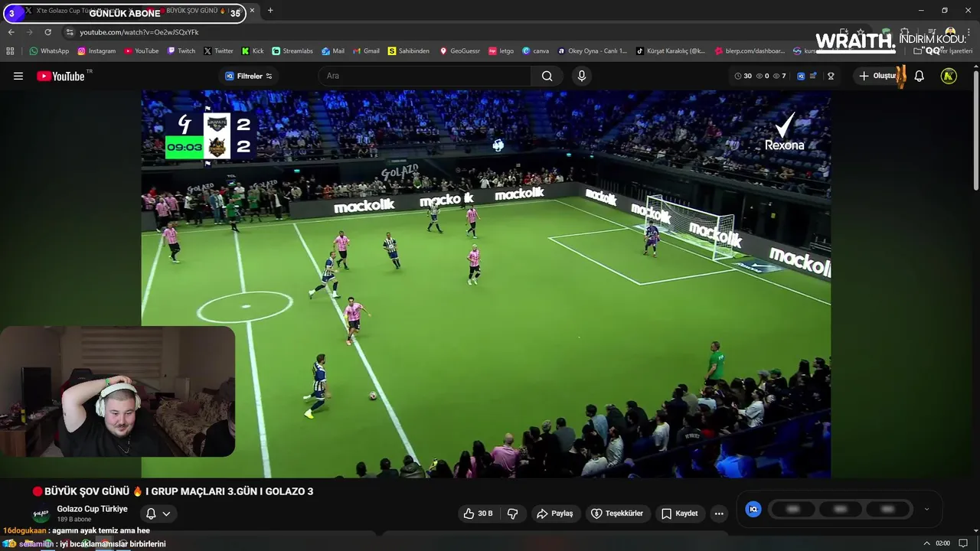Open Streamlabs bookmark
This screenshot has height=551, width=980.
(x=292, y=51)
